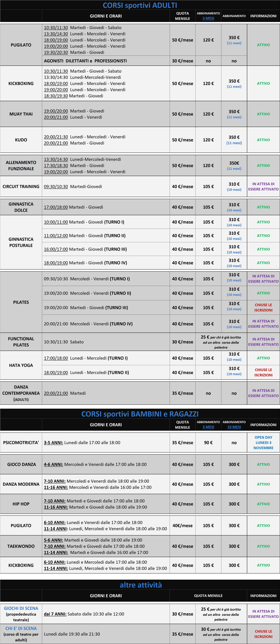Click the 'CHI E' DI SCENA' blue title
Screen dimensions: 280x644
pos(21,628)
